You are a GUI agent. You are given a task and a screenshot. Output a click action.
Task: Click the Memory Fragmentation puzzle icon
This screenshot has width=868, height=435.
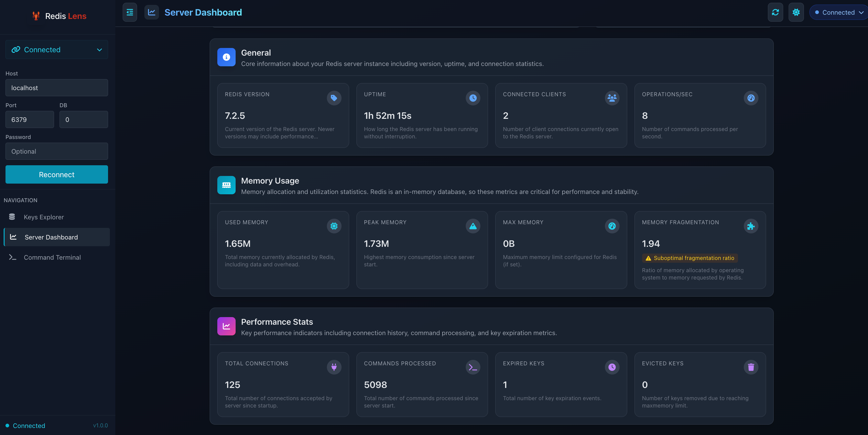pos(751,226)
